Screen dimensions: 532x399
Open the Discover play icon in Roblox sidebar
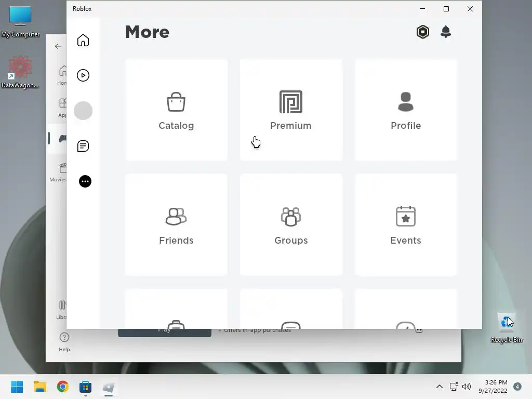click(83, 75)
